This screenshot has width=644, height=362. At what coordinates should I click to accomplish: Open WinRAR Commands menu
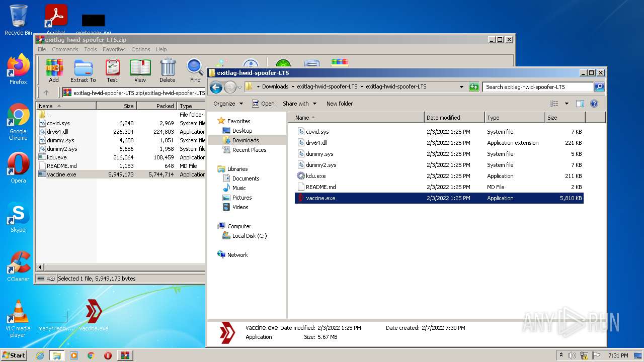coord(65,49)
